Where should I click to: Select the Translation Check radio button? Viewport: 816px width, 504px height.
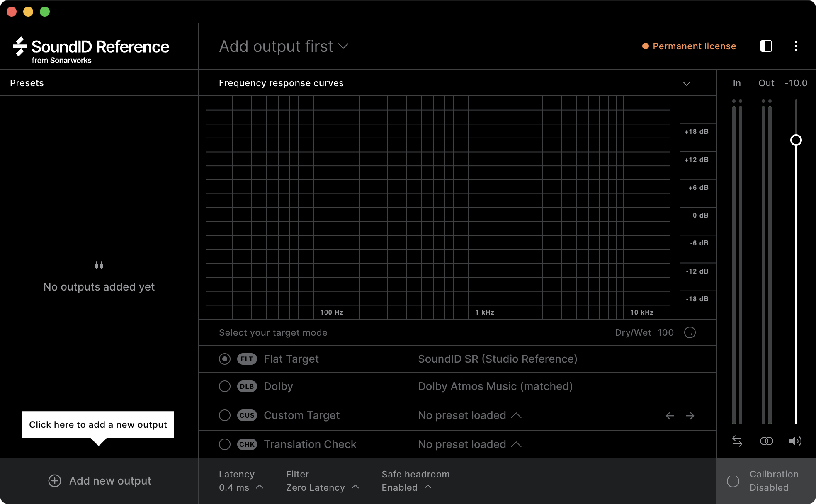[225, 444]
